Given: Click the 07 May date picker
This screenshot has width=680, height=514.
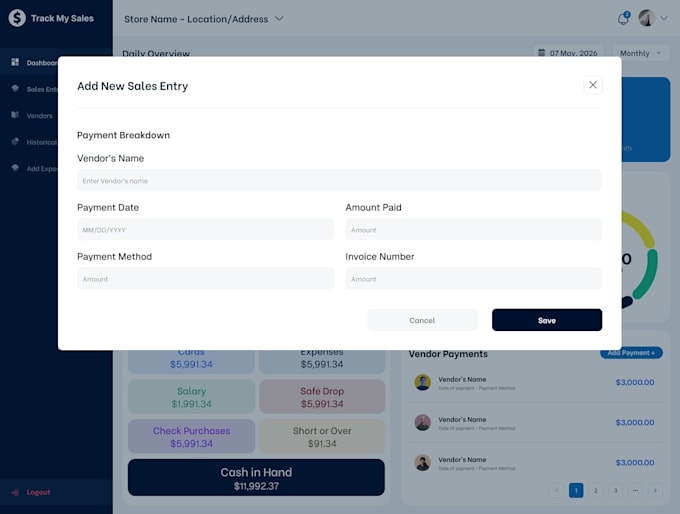Looking at the screenshot, I should click(x=568, y=53).
